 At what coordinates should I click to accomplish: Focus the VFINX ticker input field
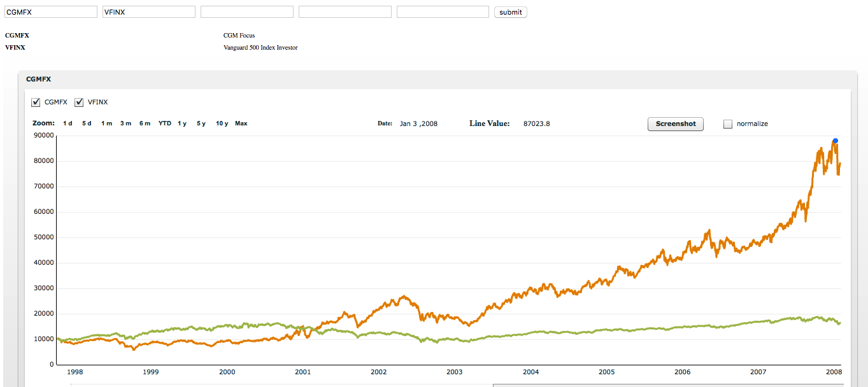149,12
